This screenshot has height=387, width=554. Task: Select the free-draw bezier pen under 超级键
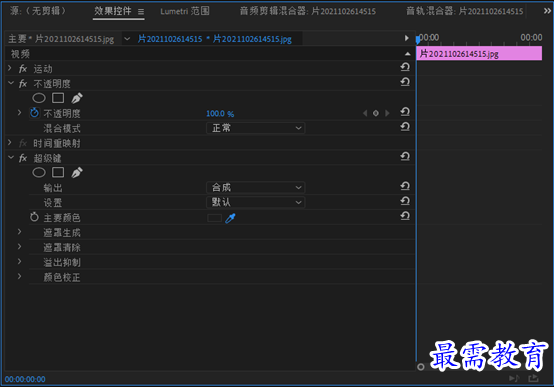point(77,172)
